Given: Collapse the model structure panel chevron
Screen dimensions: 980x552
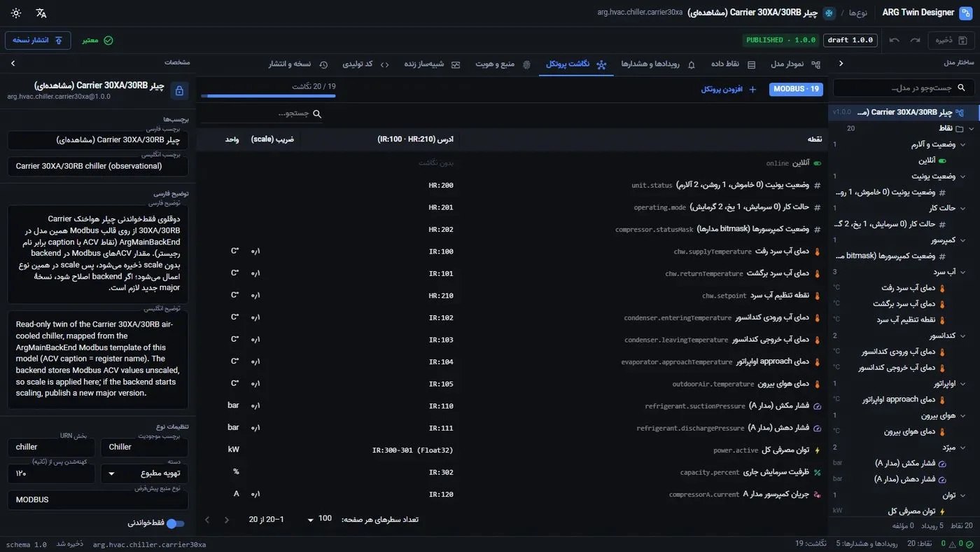Looking at the screenshot, I should pos(841,63).
